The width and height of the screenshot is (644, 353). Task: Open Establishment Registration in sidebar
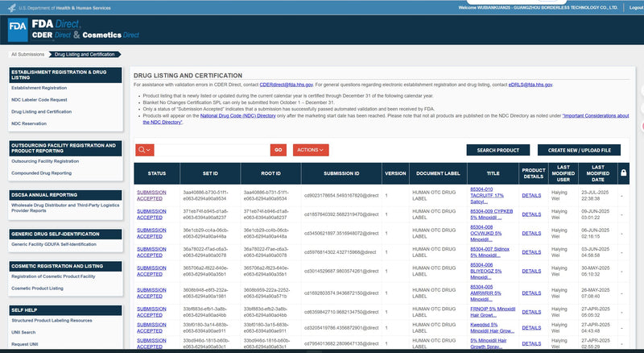pyautogui.click(x=39, y=88)
